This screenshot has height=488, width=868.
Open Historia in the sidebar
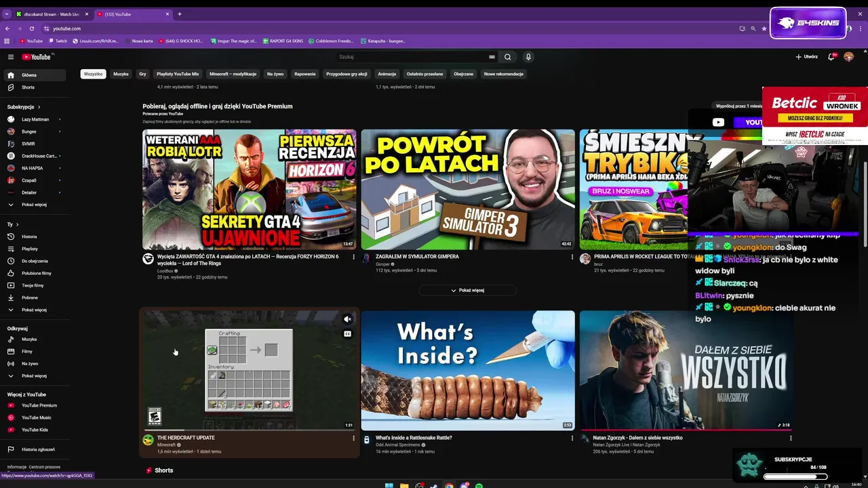click(x=35, y=237)
